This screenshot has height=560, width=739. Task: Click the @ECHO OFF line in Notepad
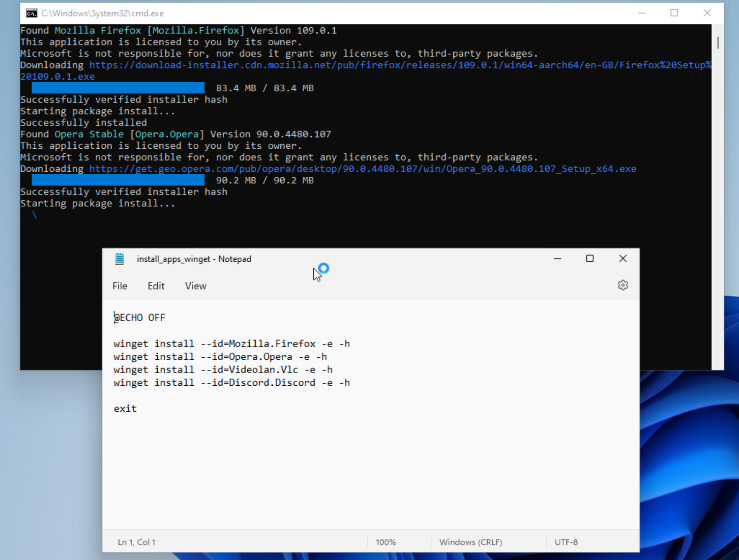[140, 318]
